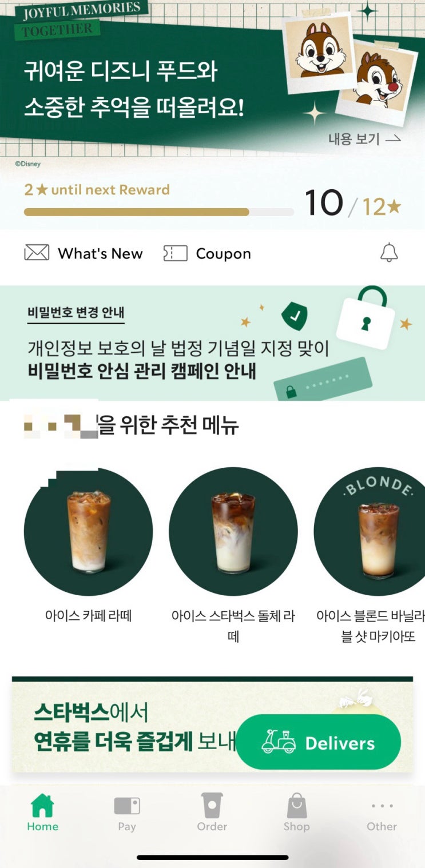Viewport: 425px width, 868px height.
Task: Tap the Delivers scooter icon
Action: tap(279, 742)
